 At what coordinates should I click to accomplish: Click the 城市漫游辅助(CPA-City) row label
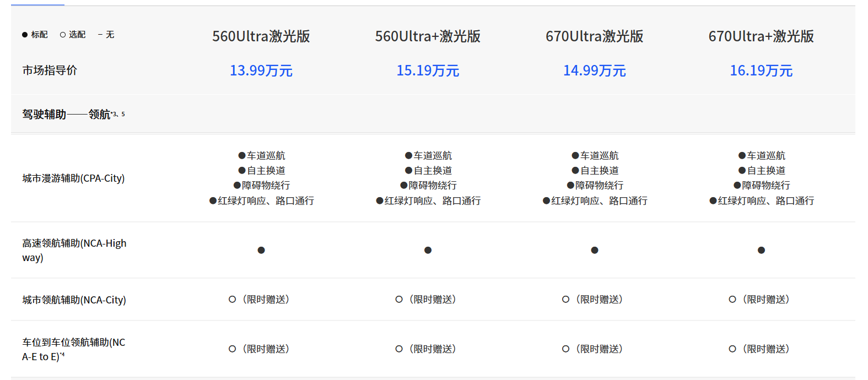coord(73,178)
